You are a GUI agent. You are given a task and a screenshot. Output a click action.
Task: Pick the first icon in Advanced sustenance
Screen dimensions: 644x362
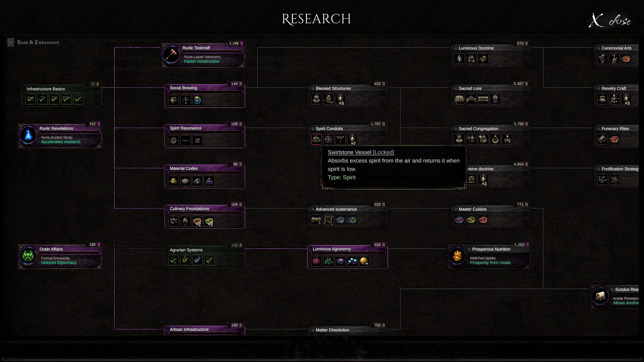[x=316, y=220]
